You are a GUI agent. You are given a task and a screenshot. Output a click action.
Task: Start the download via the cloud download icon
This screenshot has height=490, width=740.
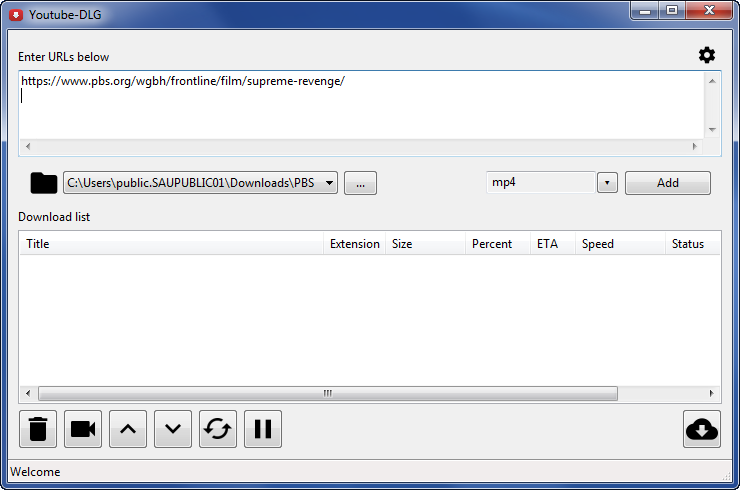coord(702,429)
